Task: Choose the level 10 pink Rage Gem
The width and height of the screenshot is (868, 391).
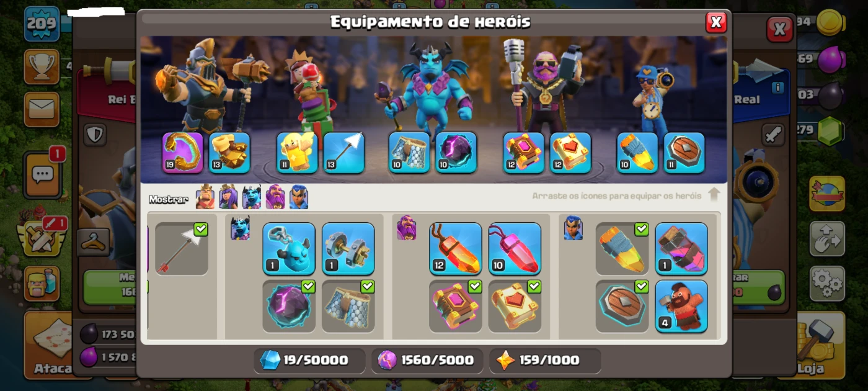Action: pos(515,249)
